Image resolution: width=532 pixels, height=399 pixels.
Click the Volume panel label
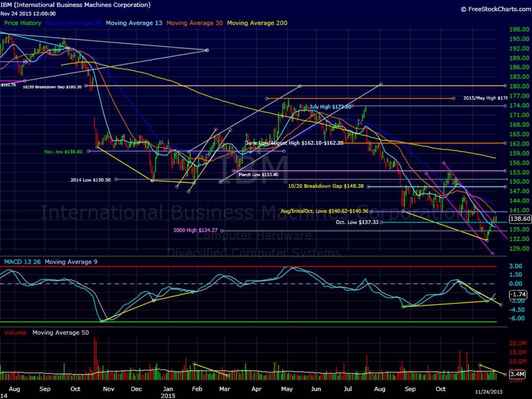tap(15, 332)
